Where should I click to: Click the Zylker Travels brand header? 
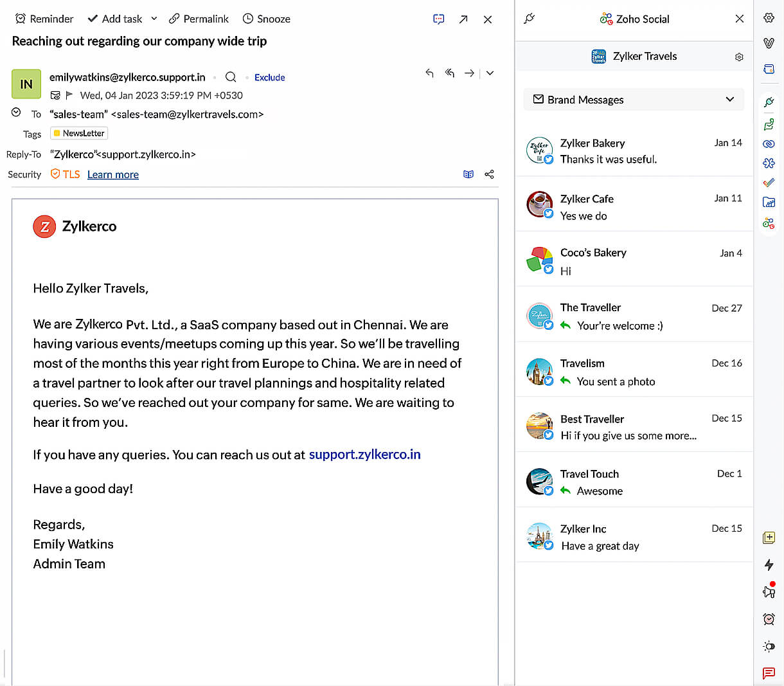point(634,57)
